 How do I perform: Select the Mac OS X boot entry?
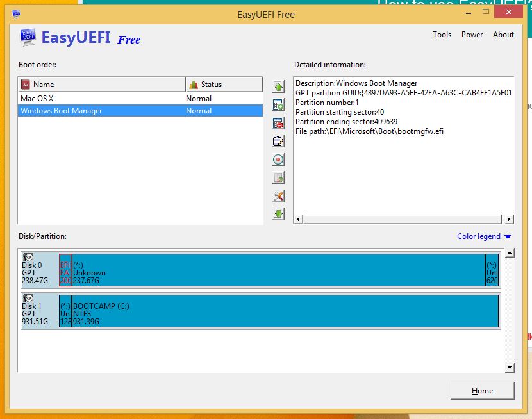click(x=140, y=99)
